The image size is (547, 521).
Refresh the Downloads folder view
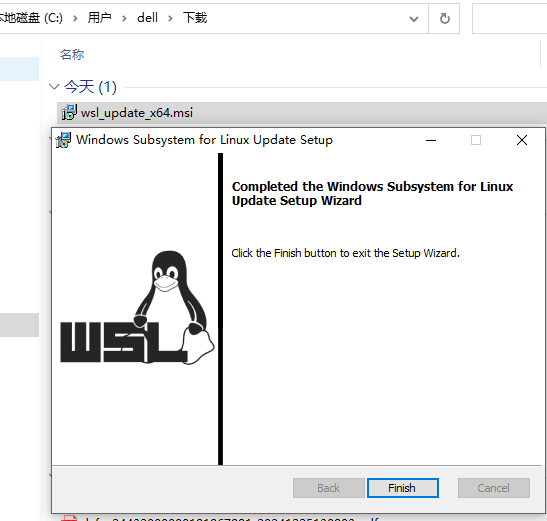pos(444,18)
